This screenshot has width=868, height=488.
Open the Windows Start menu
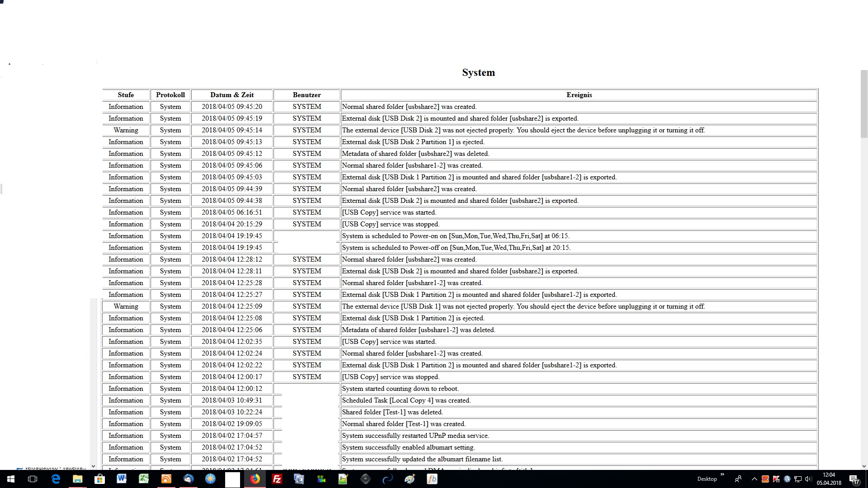pyautogui.click(x=11, y=479)
